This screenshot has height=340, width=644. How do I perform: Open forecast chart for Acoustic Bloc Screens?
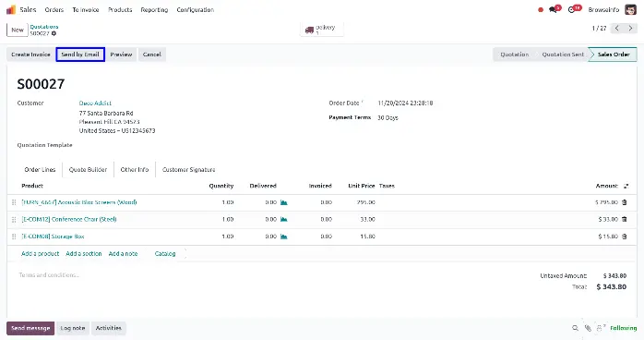(284, 202)
